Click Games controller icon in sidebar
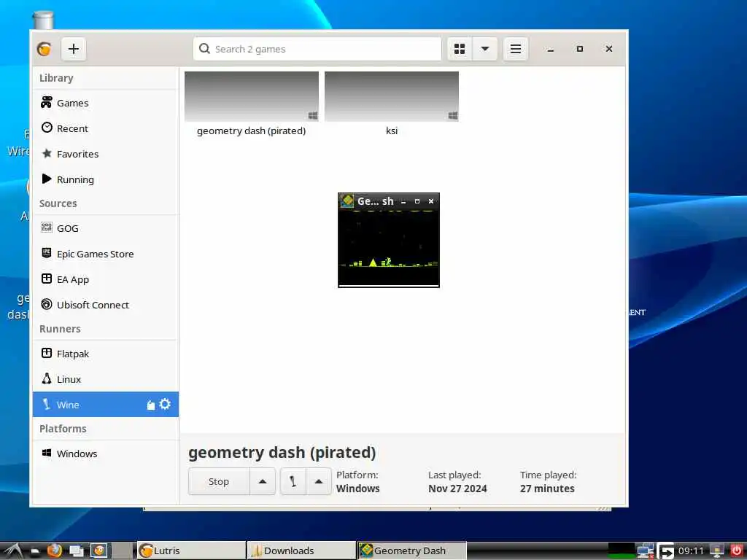 click(x=46, y=102)
